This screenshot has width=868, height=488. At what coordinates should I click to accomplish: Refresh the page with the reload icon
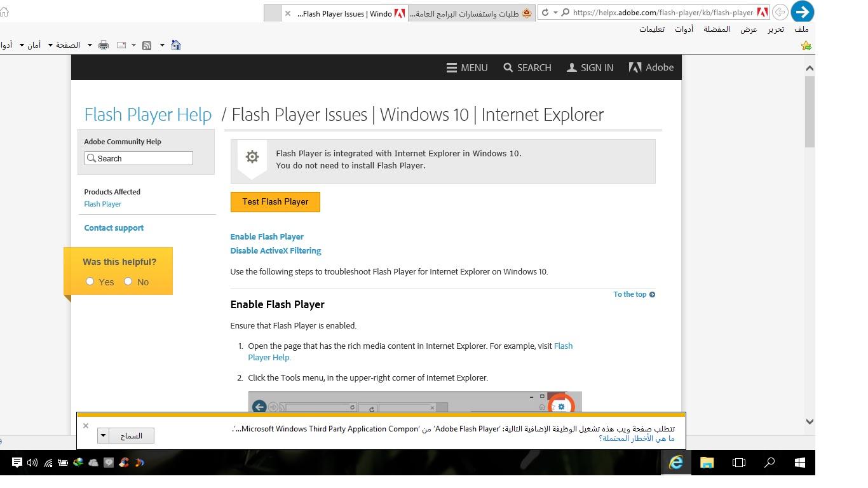[545, 13]
